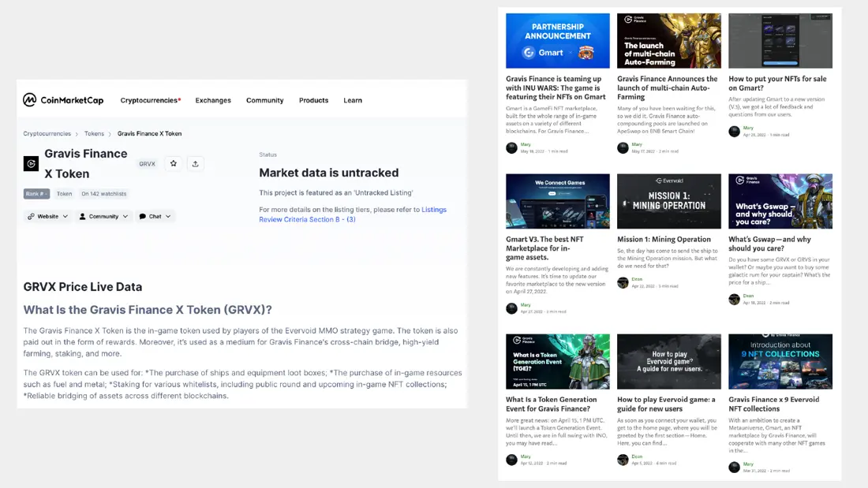Click 'What Is the Gravis Finance X Token (GRVX)?' heading
868x488 pixels.
[148, 310]
